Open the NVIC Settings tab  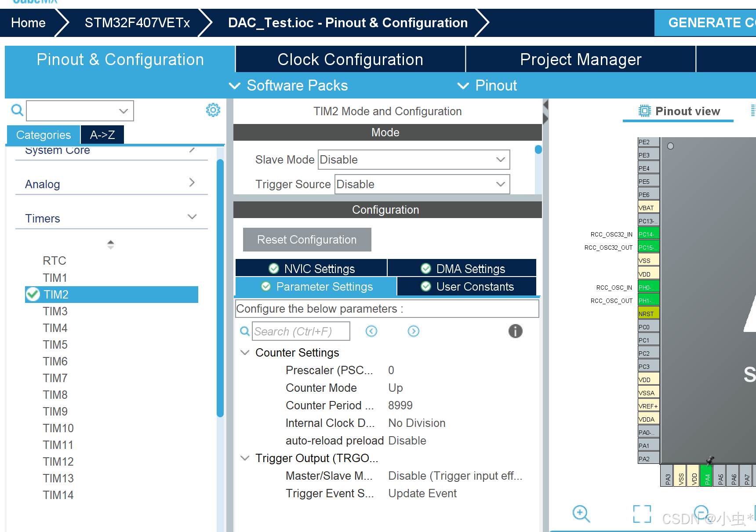[311, 268]
